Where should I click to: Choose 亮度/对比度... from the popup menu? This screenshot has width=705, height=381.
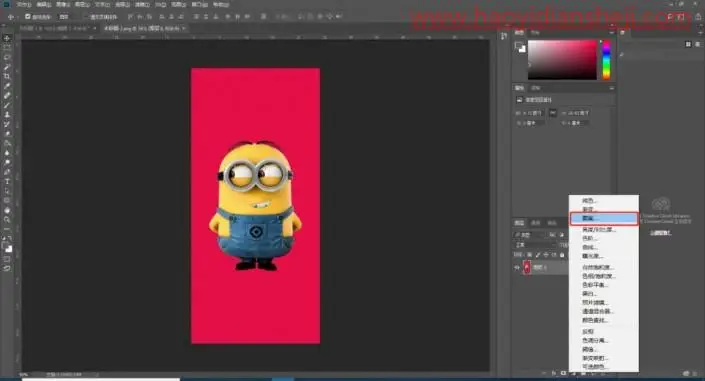click(604, 230)
